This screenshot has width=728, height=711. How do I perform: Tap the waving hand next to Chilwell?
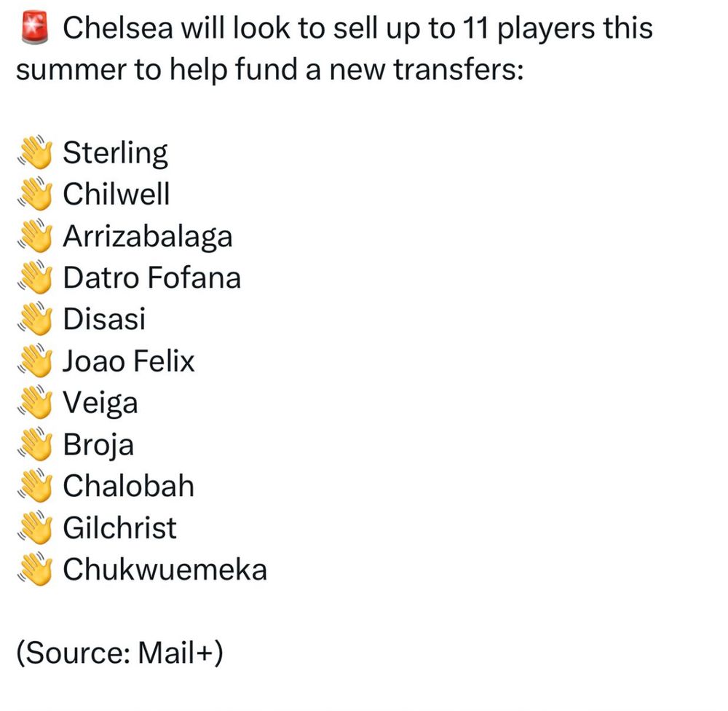[36, 195]
